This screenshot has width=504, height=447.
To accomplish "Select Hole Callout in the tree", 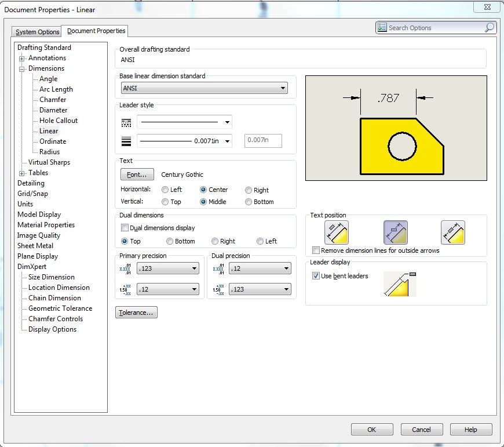I will 58,121.
